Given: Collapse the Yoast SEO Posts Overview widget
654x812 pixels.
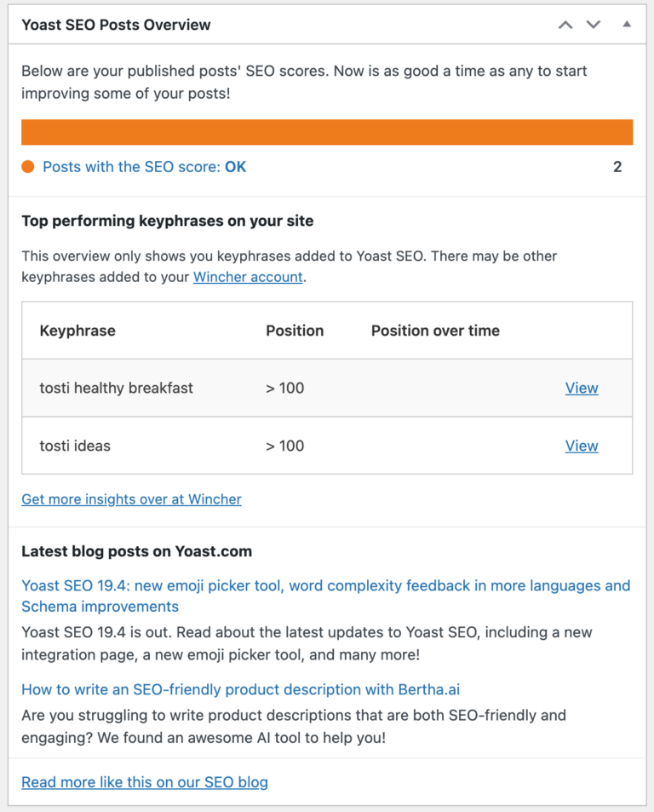Looking at the screenshot, I should pyautogui.click(x=627, y=25).
